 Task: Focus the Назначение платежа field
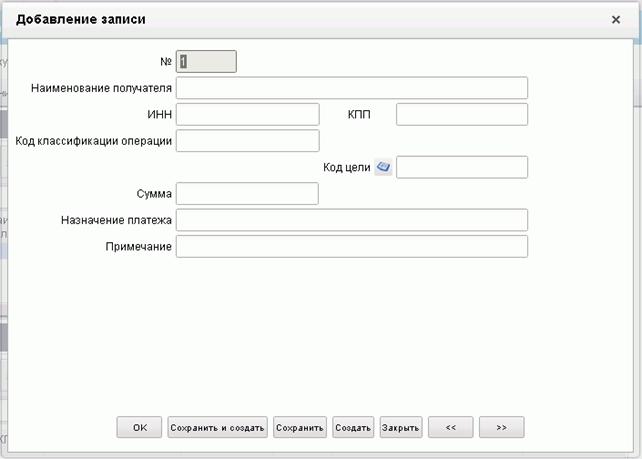352,220
